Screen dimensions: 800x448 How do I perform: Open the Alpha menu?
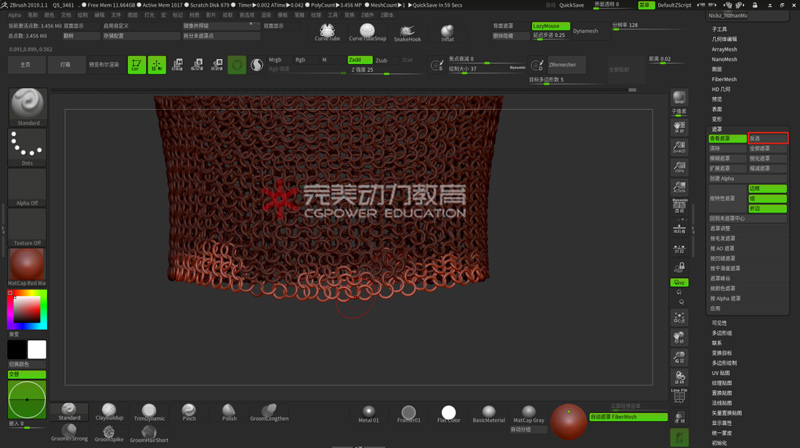[x=14, y=16]
